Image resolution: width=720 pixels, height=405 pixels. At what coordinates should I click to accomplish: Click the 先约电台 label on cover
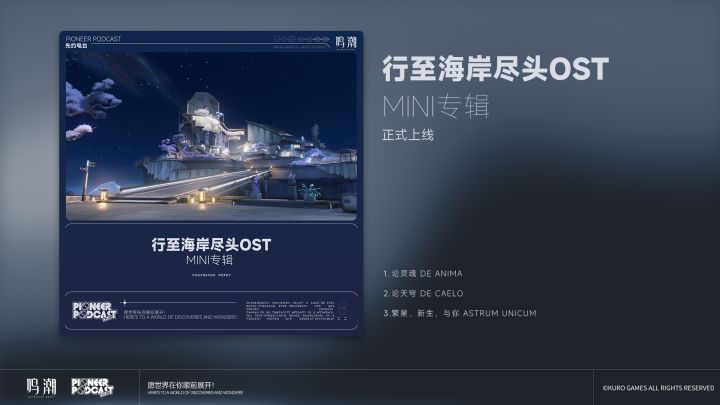[76, 45]
